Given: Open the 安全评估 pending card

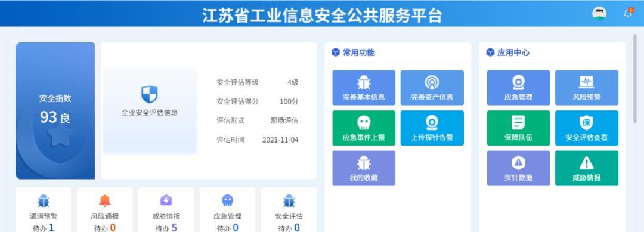Looking at the screenshot, I should [289, 210].
